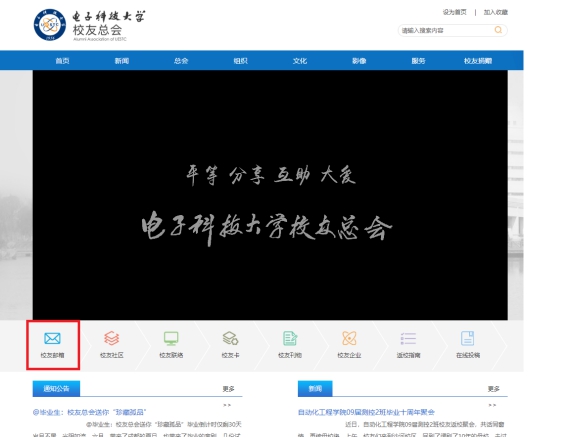Viewport: 570px width, 438px height.
Task: Open the 校友企业 atom icon
Action: pyautogui.click(x=349, y=338)
